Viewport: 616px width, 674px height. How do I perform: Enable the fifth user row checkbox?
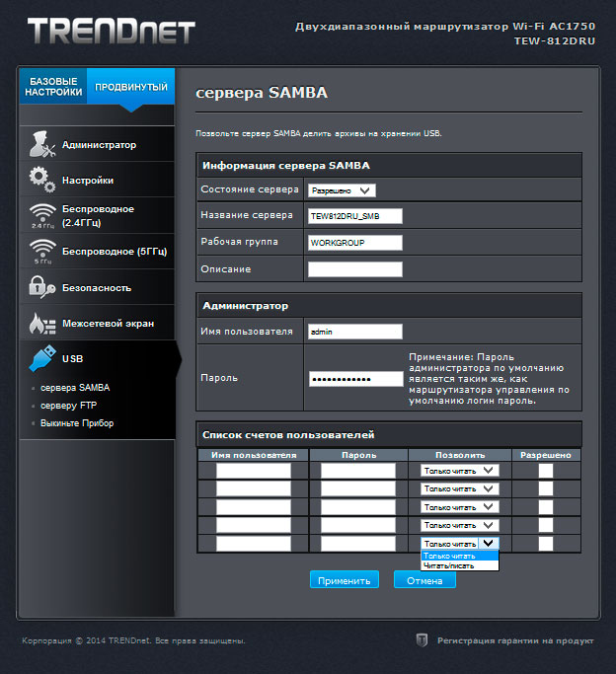point(546,544)
